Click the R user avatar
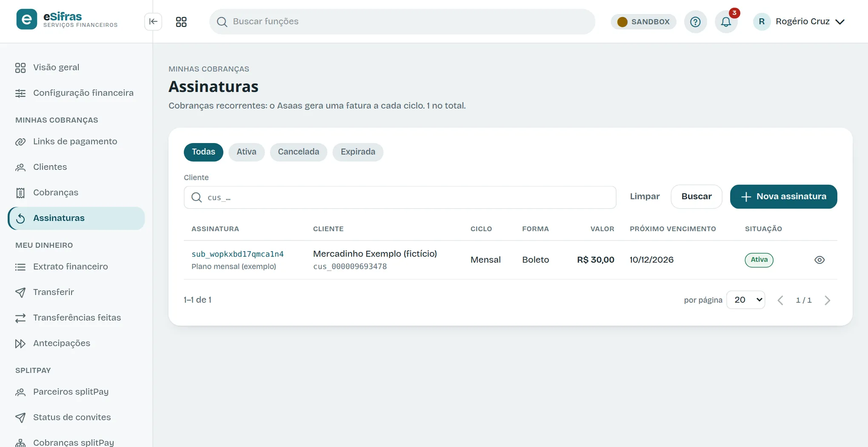The height and width of the screenshot is (447, 868). point(762,22)
